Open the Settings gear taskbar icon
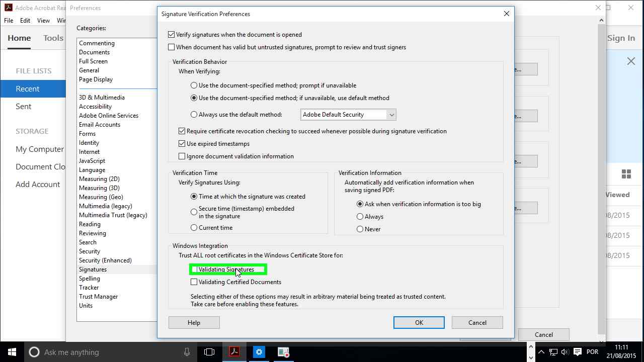Screen dimensions: 644x362 tap(259, 352)
